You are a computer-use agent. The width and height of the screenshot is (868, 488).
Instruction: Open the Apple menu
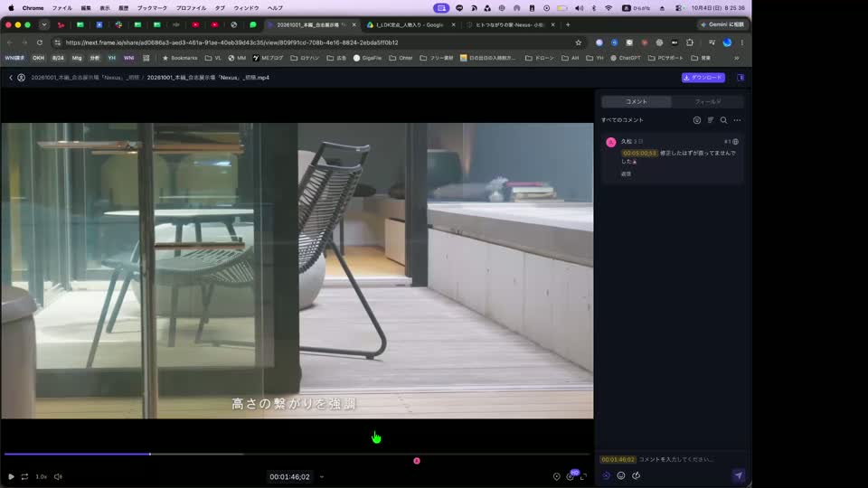coord(11,8)
